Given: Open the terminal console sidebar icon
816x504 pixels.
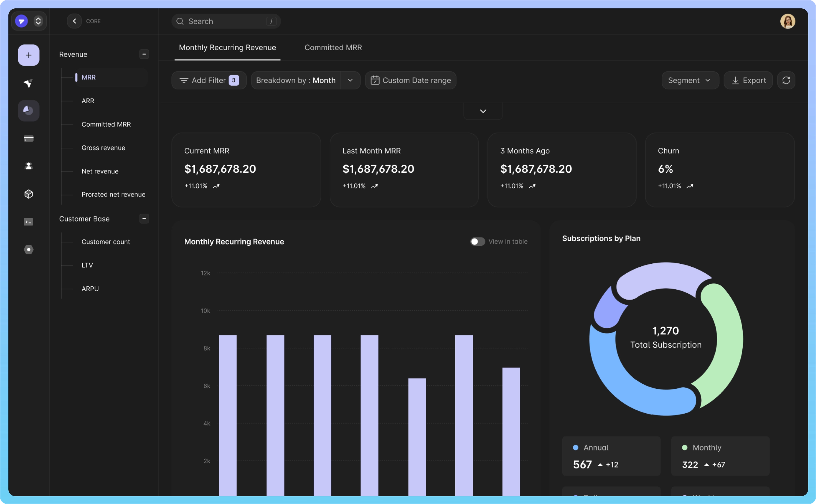Looking at the screenshot, I should 28,222.
